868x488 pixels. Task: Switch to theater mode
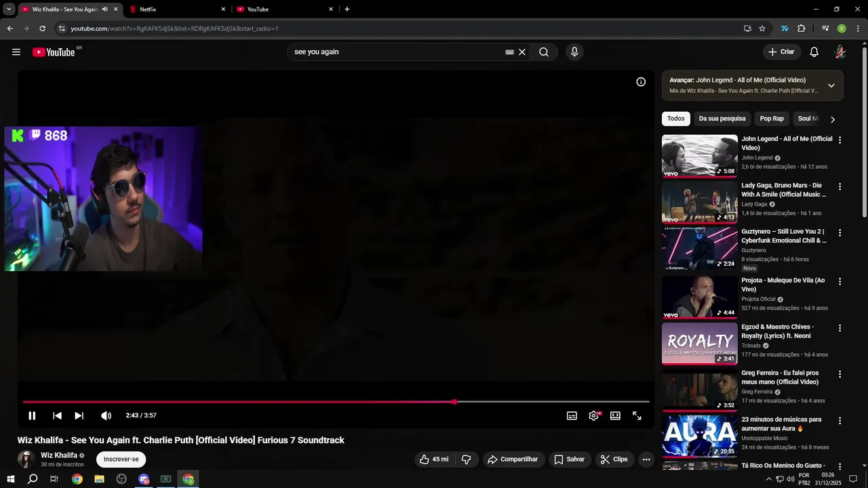[615, 415]
